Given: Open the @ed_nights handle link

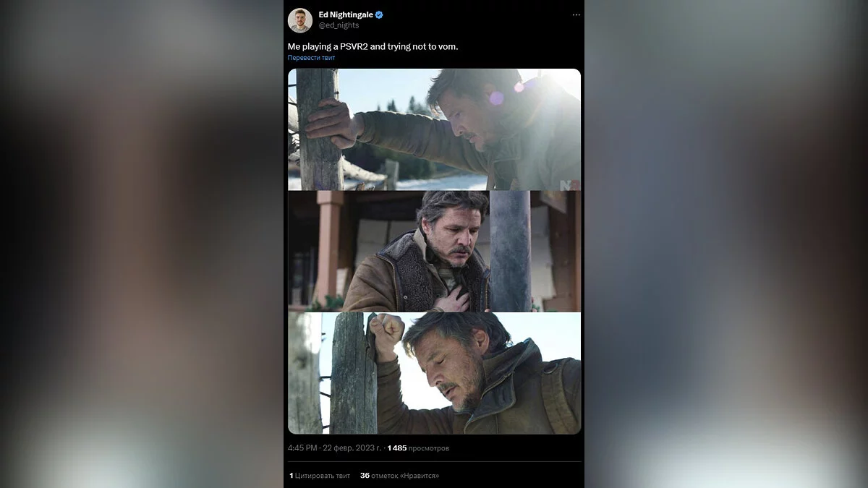Looking at the screenshot, I should (x=339, y=25).
